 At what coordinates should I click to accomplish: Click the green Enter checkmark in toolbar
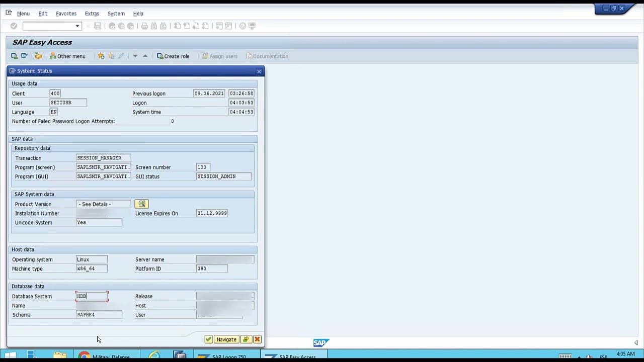coord(14,26)
